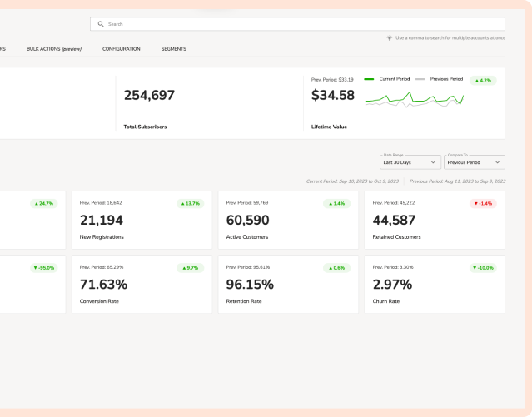Click the 96.15% Retention Rate value
The height and width of the screenshot is (417, 532).
[250, 285]
